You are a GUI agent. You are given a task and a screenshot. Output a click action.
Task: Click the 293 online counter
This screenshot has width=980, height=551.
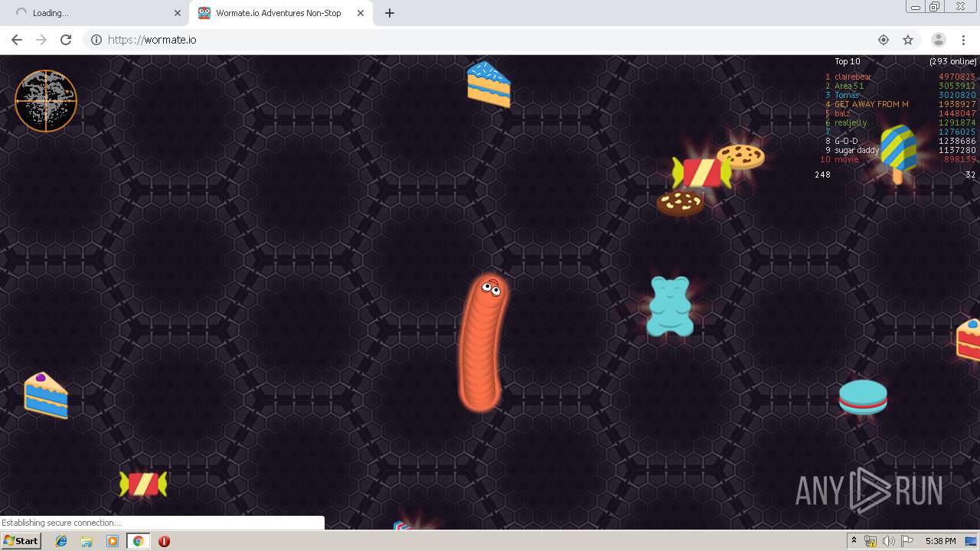pyautogui.click(x=953, y=61)
